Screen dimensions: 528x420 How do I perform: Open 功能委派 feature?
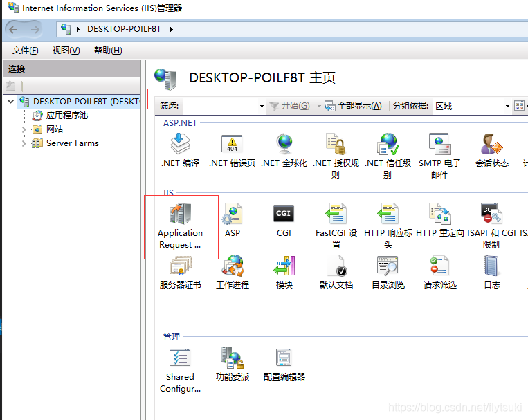pos(233,364)
